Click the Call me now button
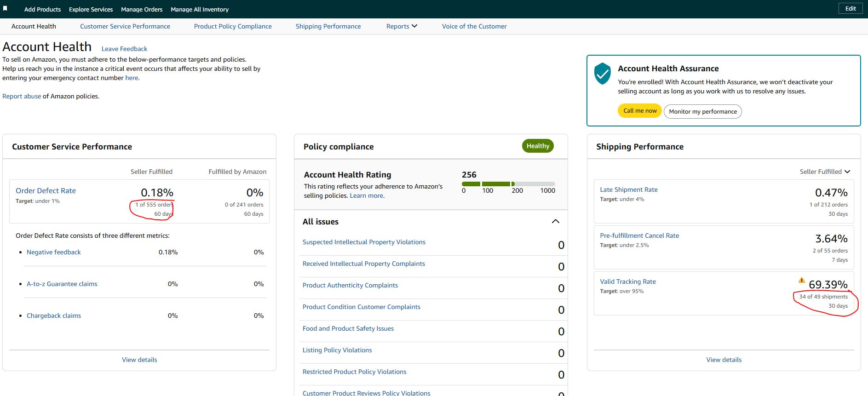Image resolution: width=868 pixels, height=396 pixels. pyautogui.click(x=640, y=111)
